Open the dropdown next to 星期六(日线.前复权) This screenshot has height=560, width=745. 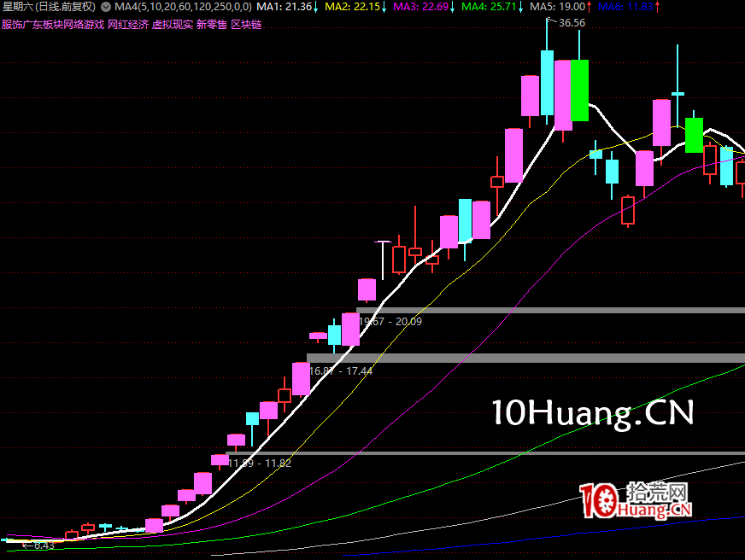point(106,7)
